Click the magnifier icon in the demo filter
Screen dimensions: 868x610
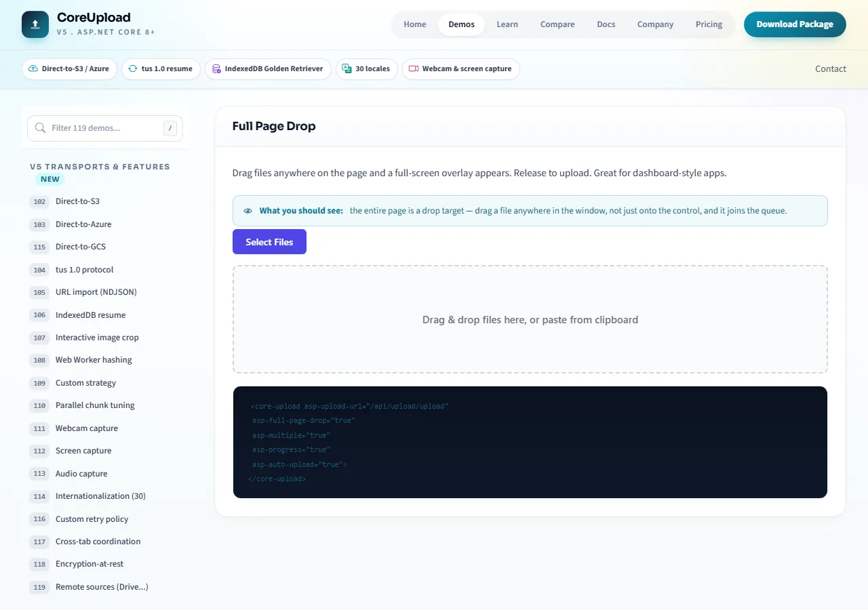(x=40, y=128)
